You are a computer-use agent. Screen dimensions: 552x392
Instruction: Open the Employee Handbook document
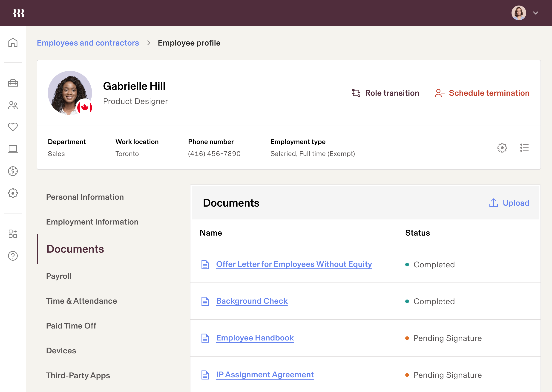click(x=255, y=338)
